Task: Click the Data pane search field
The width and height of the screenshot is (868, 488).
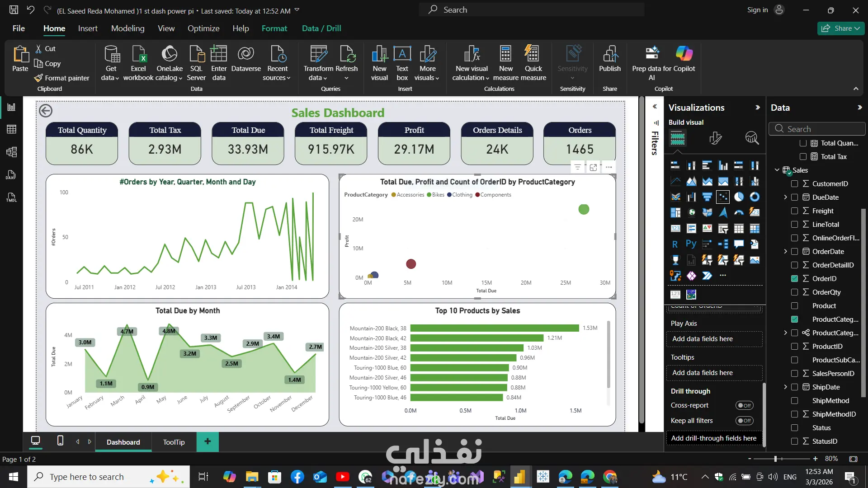Action: point(816,129)
